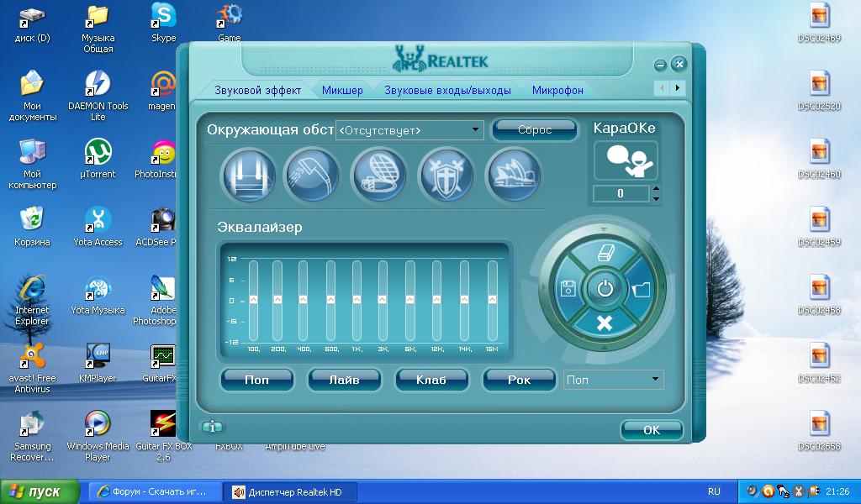861x504 pixels.
Task: Save equalizer preset with floppy icon
Action: point(568,288)
